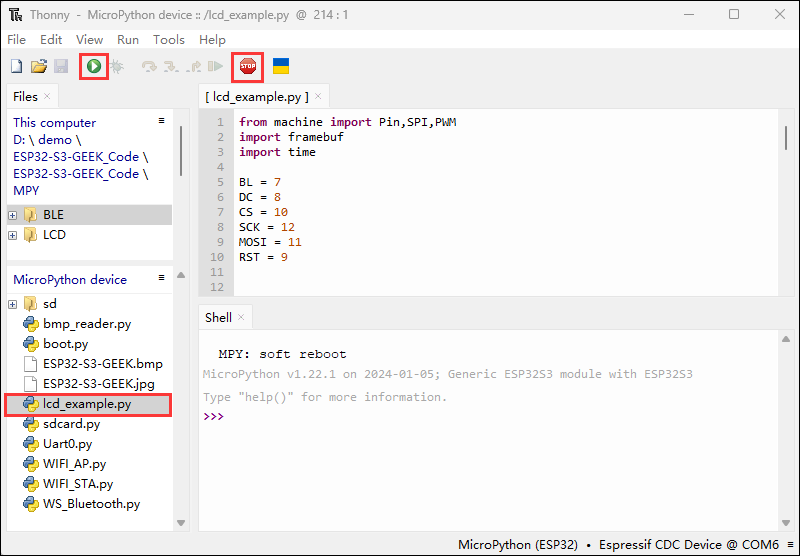Viewport: 800px width, 556px height.
Task: Select lcd_example.py in device files
Action: pyautogui.click(x=87, y=404)
